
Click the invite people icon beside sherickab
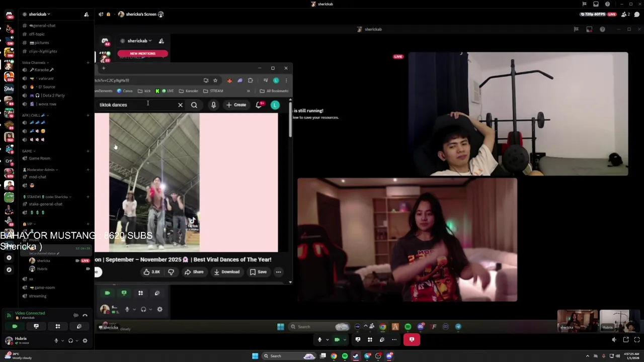pyautogui.click(x=86, y=14)
